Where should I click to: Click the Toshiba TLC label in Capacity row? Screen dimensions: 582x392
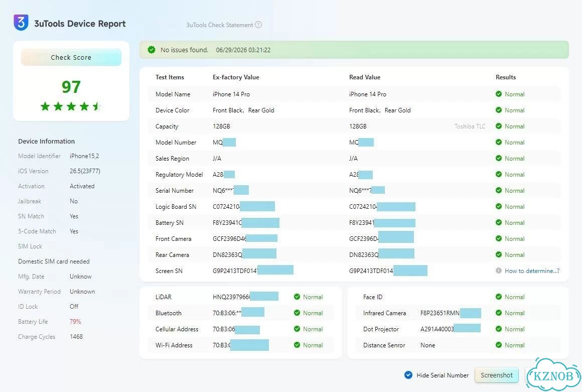(470, 126)
